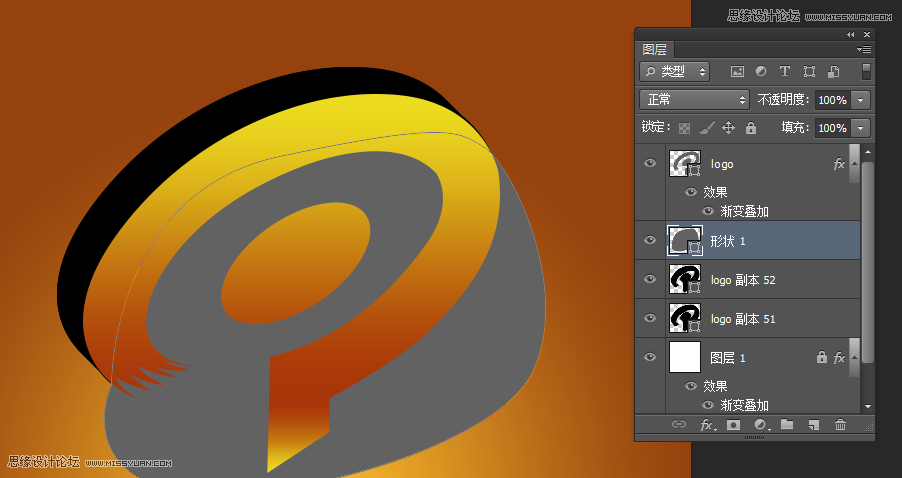This screenshot has height=478, width=902.
Task: Select logo 副本 51 layer thumbnail
Action: [x=685, y=318]
